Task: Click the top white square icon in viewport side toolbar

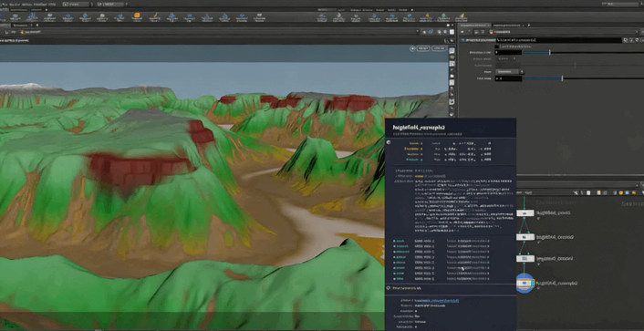Action: coord(452,51)
